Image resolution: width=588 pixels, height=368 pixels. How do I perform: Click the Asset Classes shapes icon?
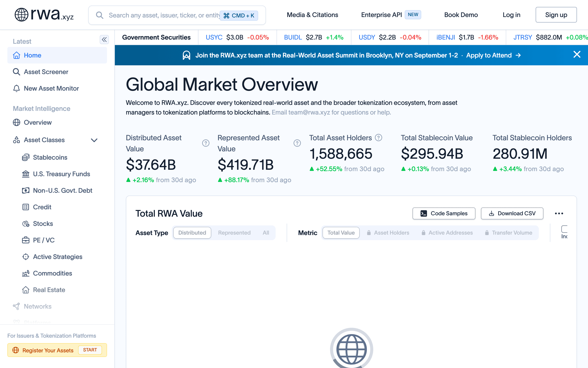pos(17,140)
